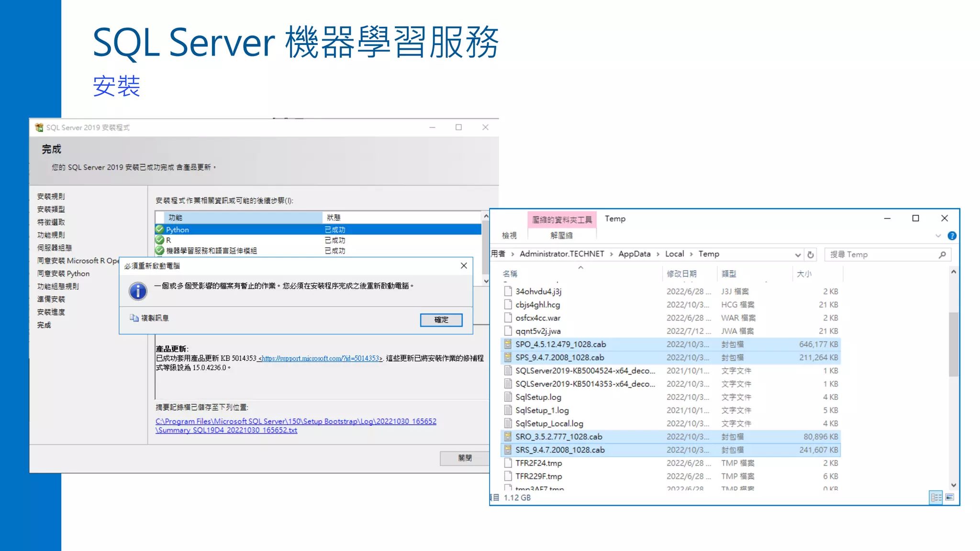Screen dimensions: 980x551
Task: Click the breadcrumb arrow after AppData
Action: point(658,254)
